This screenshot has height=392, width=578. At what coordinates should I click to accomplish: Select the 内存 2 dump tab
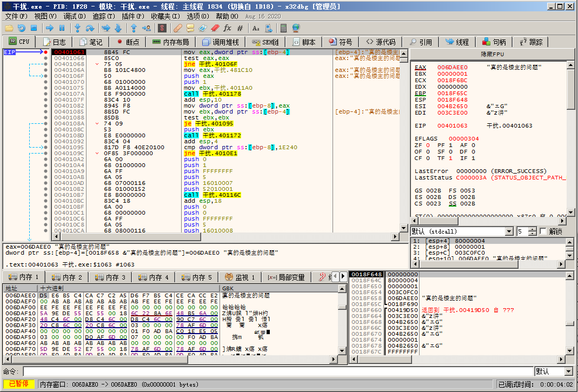(67, 277)
